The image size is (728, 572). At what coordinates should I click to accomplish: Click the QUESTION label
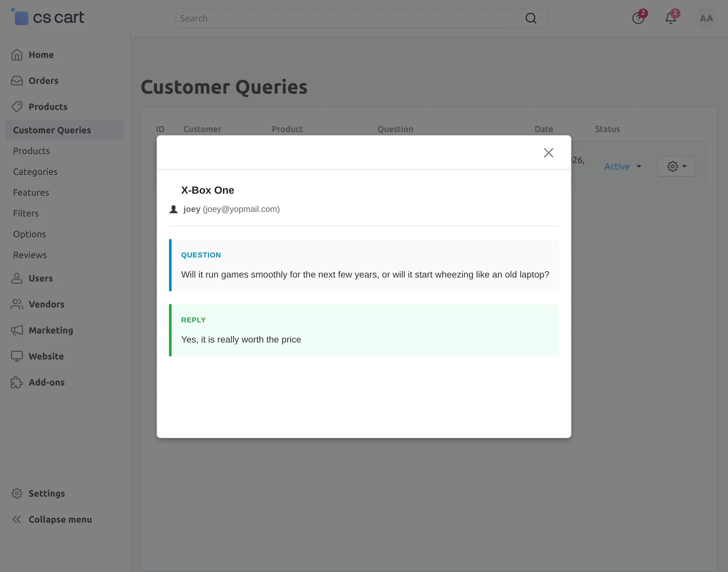pos(201,255)
